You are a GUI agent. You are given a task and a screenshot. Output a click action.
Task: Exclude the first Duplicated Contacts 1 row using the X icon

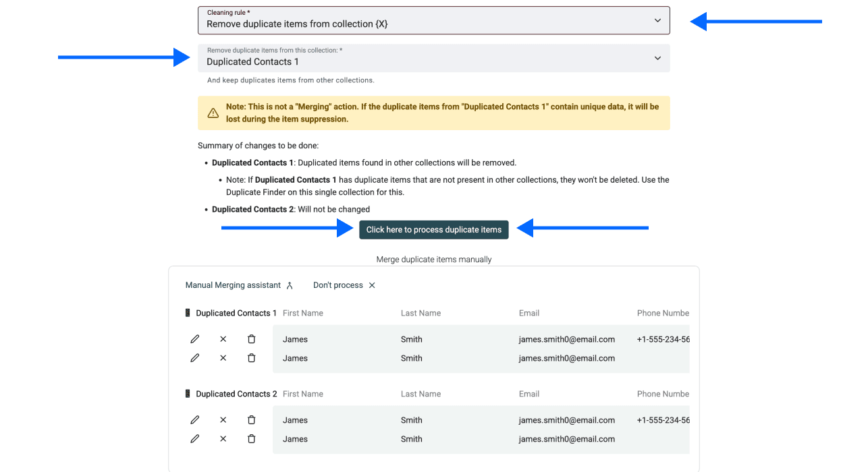click(223, 338)
